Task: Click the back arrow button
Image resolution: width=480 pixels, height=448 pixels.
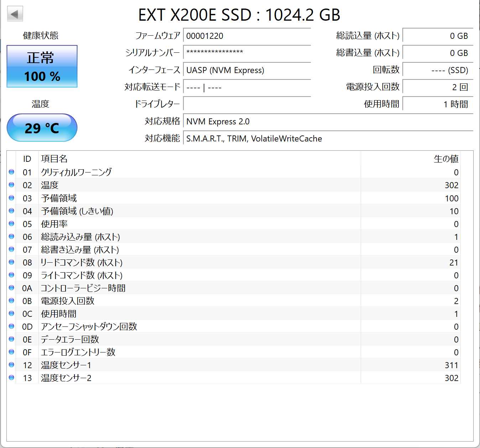Action: pyautogui.click(x=15, y=14)
